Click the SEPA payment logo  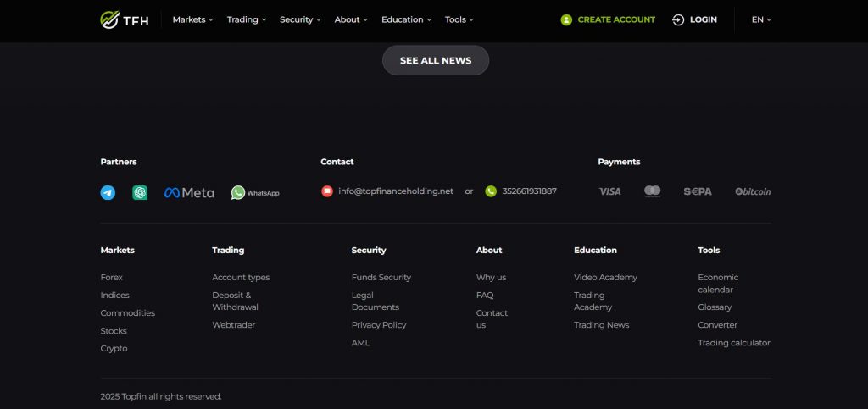coord(698,191)
